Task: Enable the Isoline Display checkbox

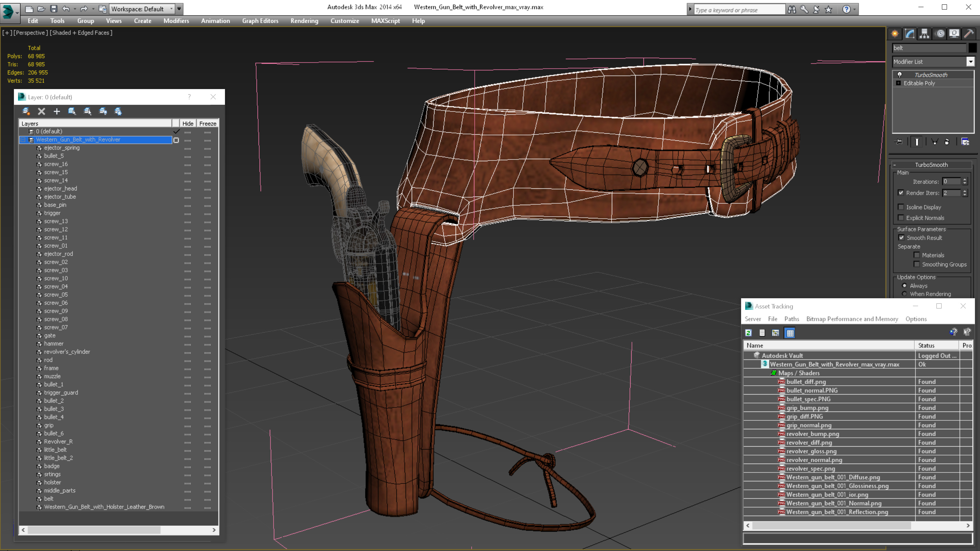Action: pyautogui.click(x=900, y=207)
